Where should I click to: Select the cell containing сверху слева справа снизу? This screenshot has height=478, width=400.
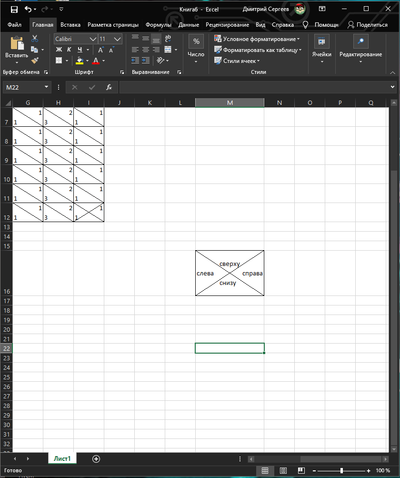pyautogui.click(x=230, y=273)
